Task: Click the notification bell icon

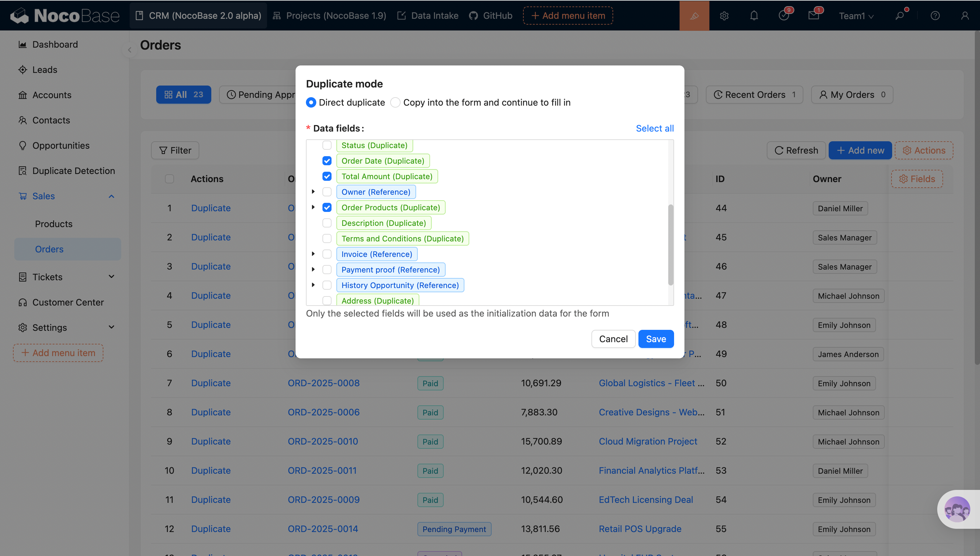Action: [754, 16]
